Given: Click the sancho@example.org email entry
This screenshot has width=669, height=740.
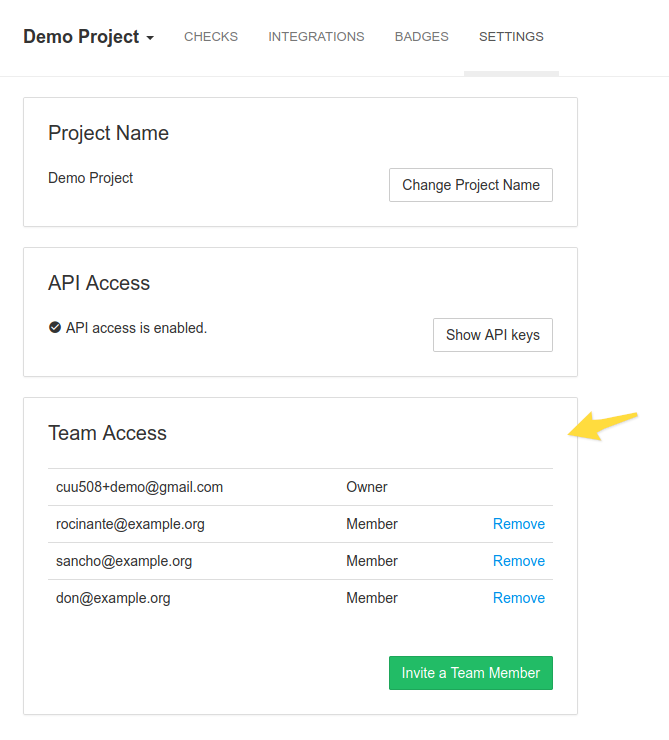Looking at the screenshot, I should point(124,561).
